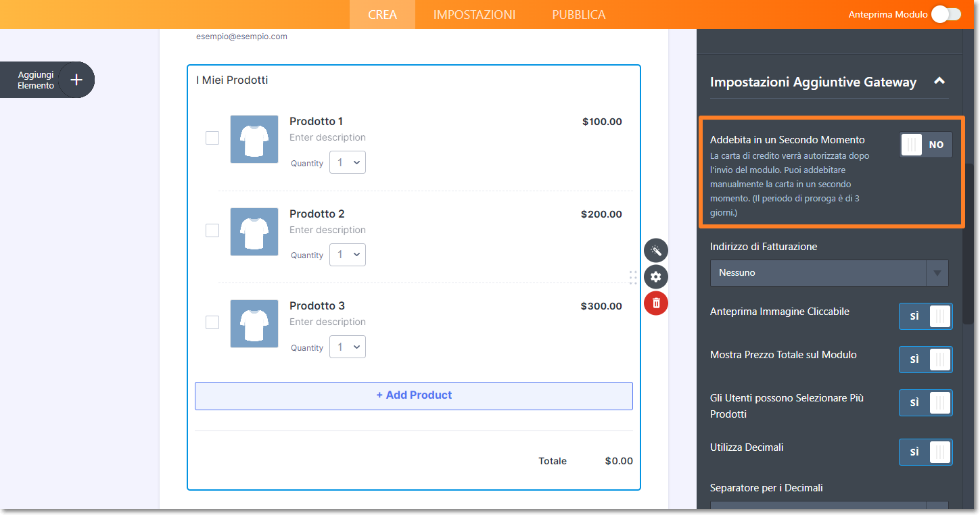Image resolution: width=980 pixels, height=515 pixels.
Task: Open Prodotto 1 quantity dropdown
Action: (x=348, y=162)
